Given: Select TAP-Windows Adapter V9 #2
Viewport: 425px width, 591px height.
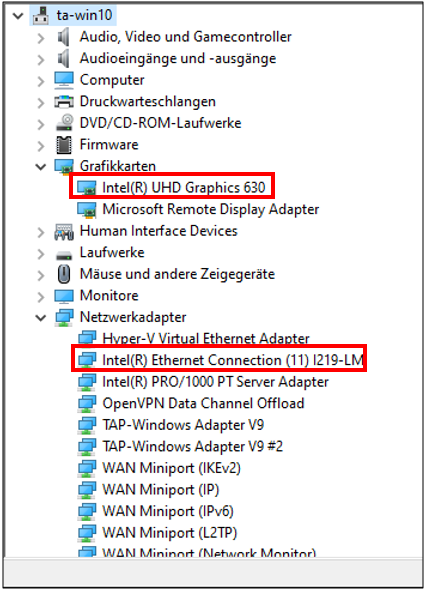Looking at the screenshot, I should coord(193,447).
